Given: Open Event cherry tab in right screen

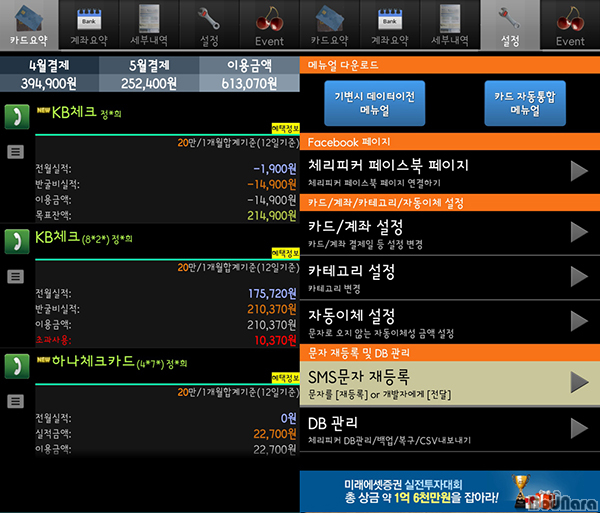Looking at the screenshot, I should tap(570, 25).
